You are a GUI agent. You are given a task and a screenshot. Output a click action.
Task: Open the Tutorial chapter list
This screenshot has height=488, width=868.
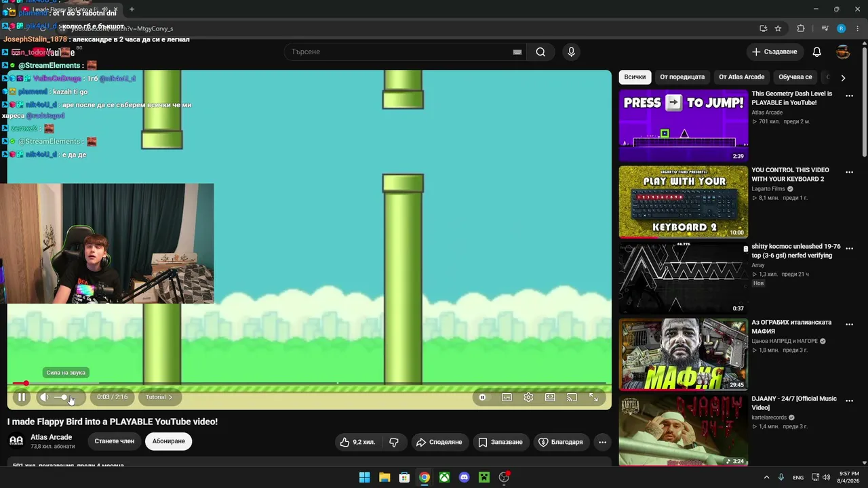coord(159,397)
